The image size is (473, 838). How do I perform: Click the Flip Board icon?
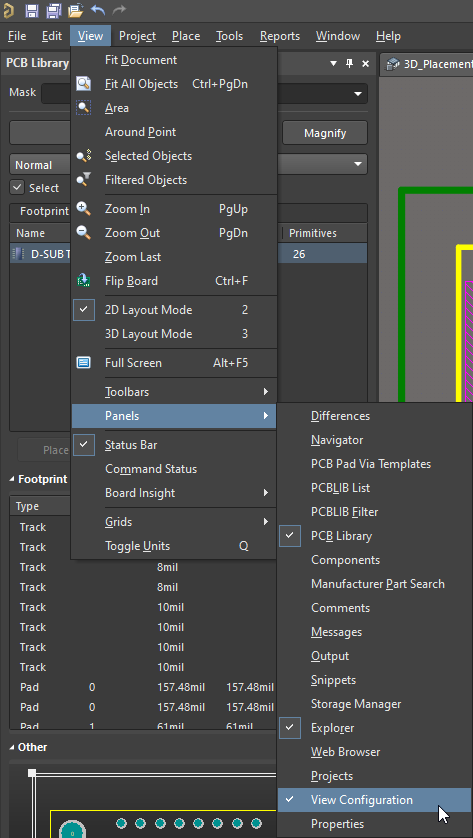83,281
